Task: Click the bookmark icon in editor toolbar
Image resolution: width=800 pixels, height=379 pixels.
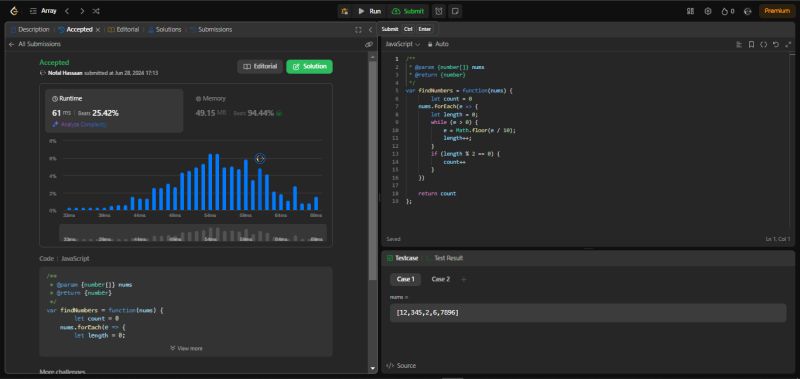Action: pos(751,44)
